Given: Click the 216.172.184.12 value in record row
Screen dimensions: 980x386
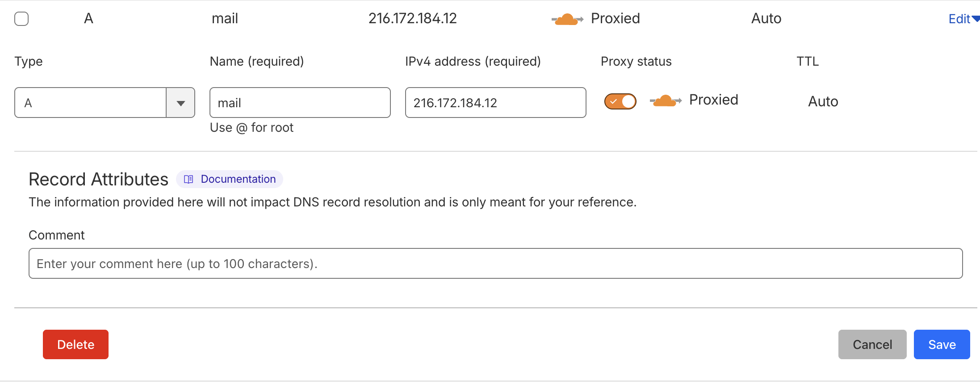Looking at the screenshot, I should click(412, 19).
